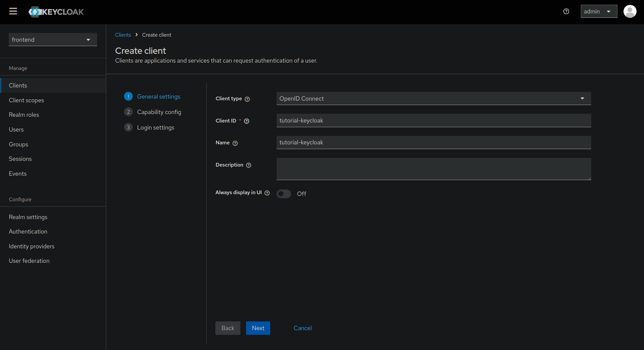Image resolution: width=644 pixels, height=350 pixels.
Task: Open the hamburger navigation menu
Action: click(x=13, y=11)
